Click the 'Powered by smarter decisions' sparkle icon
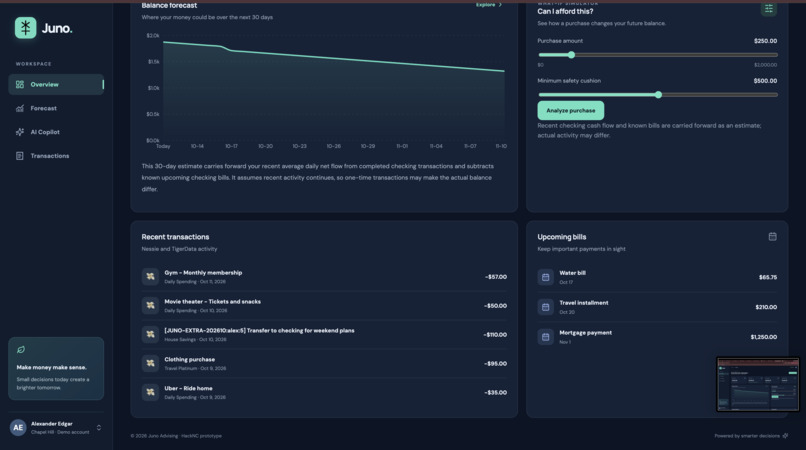This screenshot has height=450, width=806. 785,436
